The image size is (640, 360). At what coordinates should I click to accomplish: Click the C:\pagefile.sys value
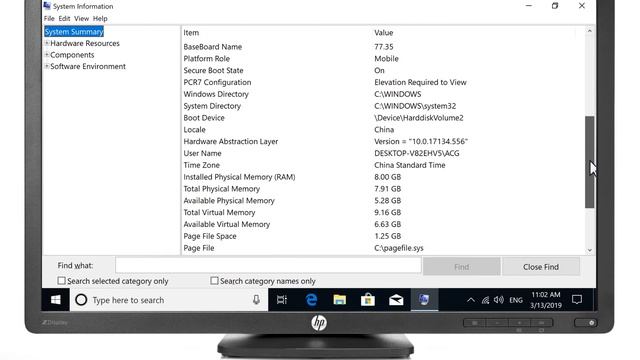[399, 248]
